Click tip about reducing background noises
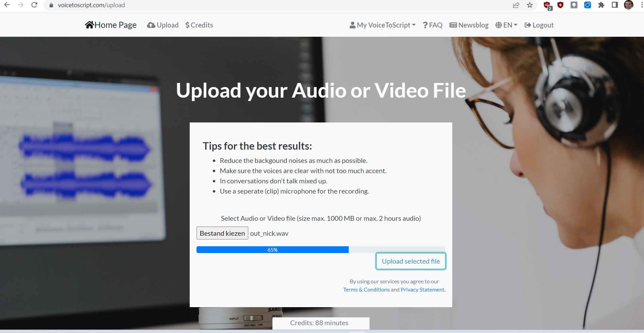The image size is (644, 333). [x=294, y=161]
